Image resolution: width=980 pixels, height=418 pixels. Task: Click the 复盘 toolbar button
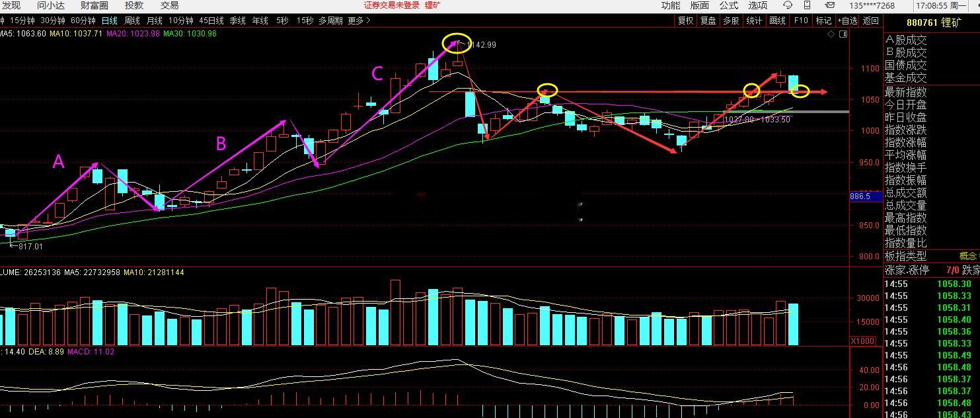tap(708, 21)
